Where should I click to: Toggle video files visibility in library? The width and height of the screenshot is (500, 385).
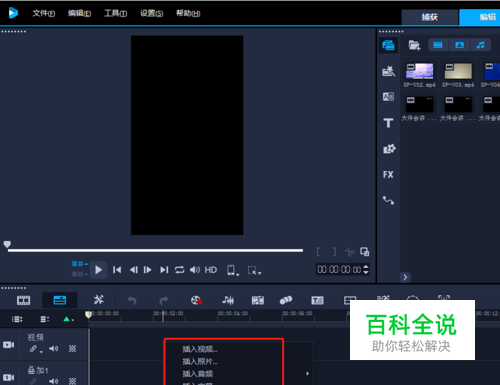[438, 45]
